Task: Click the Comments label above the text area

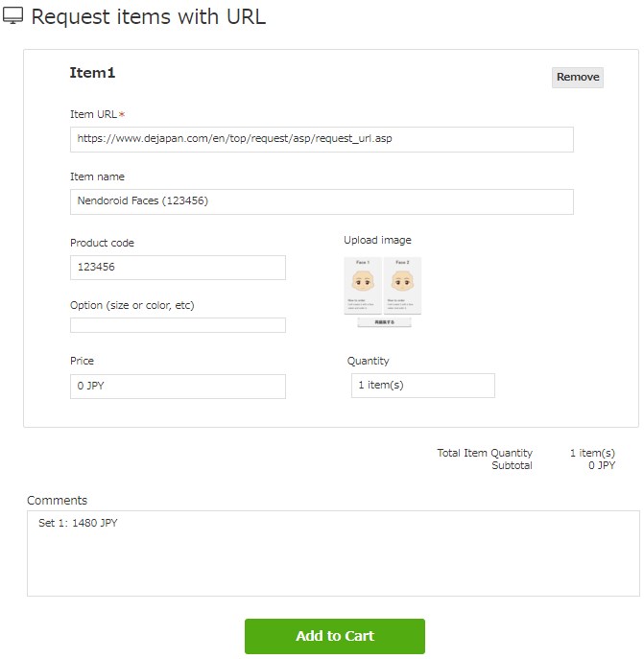Action: (x=57, y=500)
